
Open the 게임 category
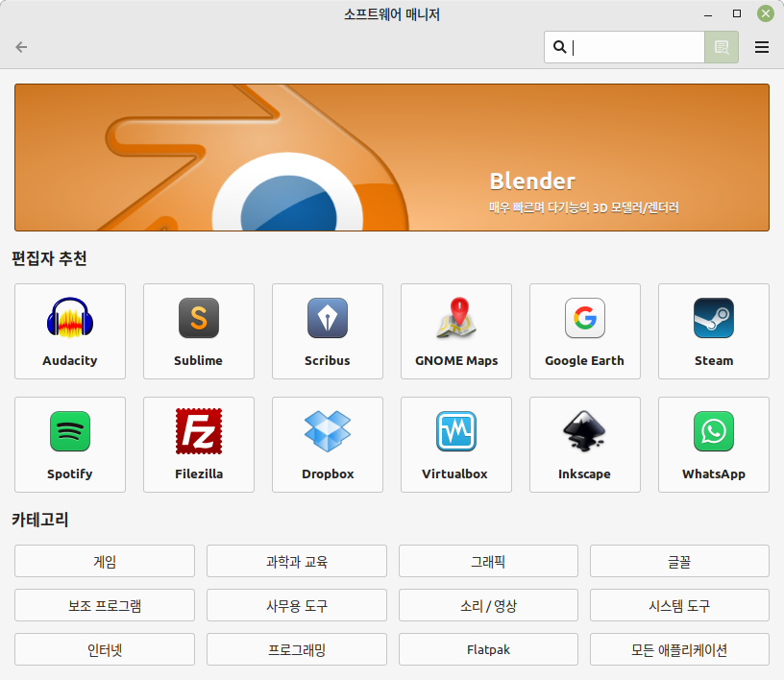[x=105, y=561]
